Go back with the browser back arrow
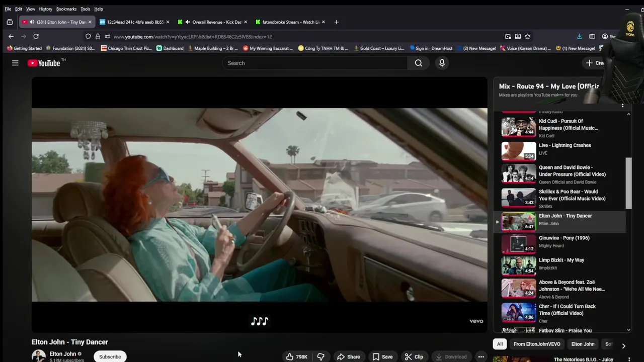 (11, 36)
